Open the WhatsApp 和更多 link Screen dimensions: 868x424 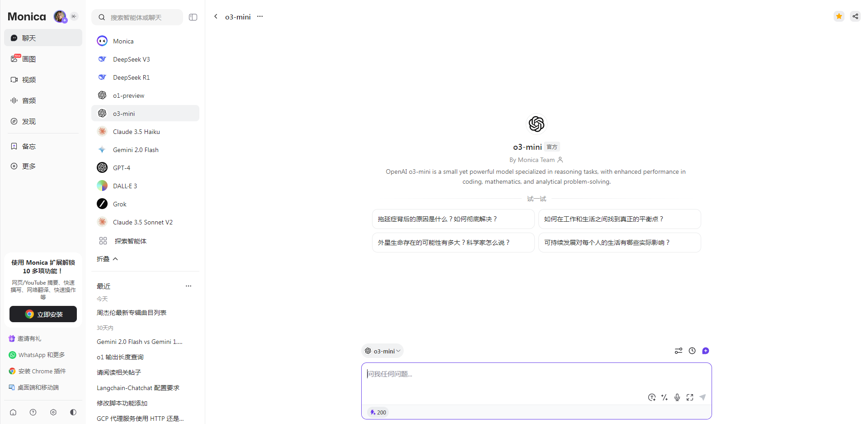[x=37, y=355]
